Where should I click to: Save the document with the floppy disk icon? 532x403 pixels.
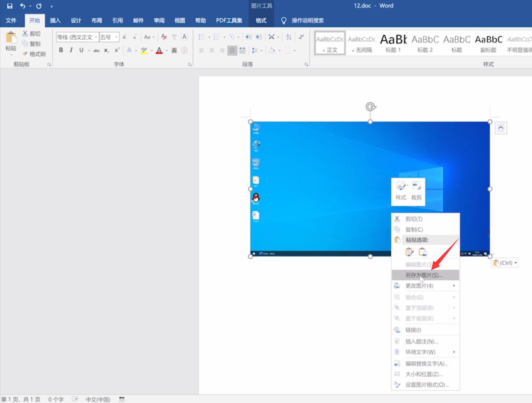coord(9,6)
